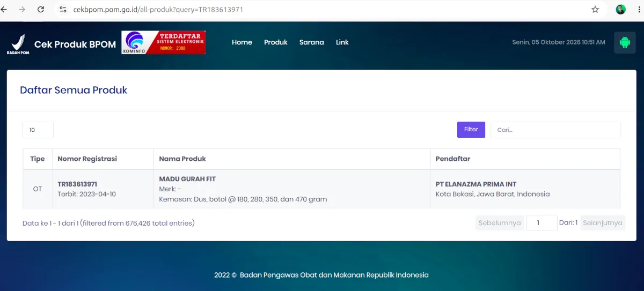Click the date and time display in header
The width and height of the screenshot is (644, 291).
coord(559,42)
